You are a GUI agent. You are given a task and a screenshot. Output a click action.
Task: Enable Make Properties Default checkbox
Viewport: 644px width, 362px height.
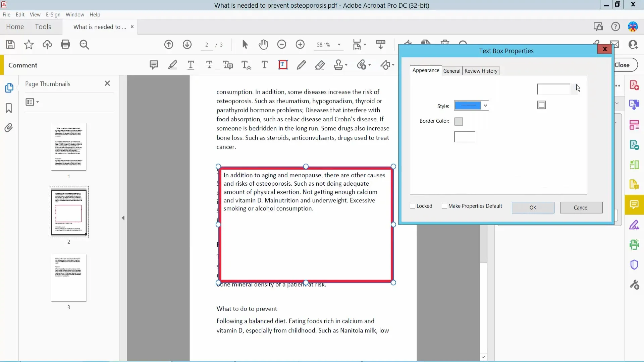tap(444, 205)
